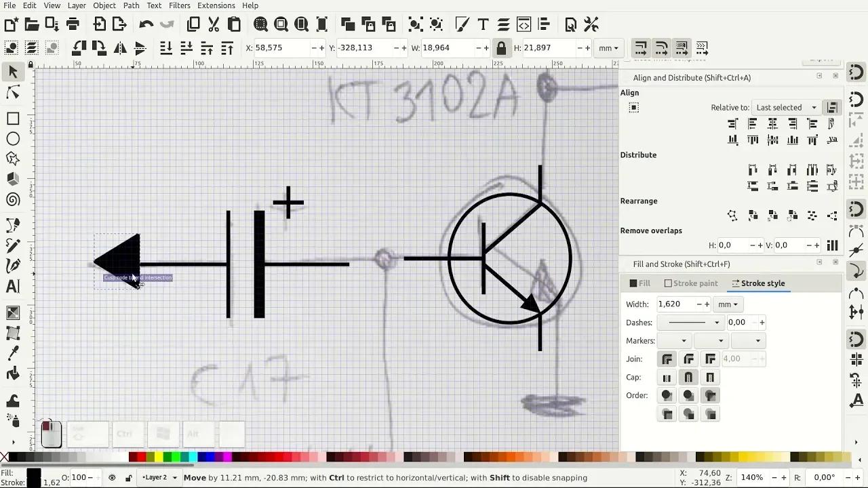This screenshot has height=488, width=868.
Task: Select the round cap style
Action: (x=688, y=377)
